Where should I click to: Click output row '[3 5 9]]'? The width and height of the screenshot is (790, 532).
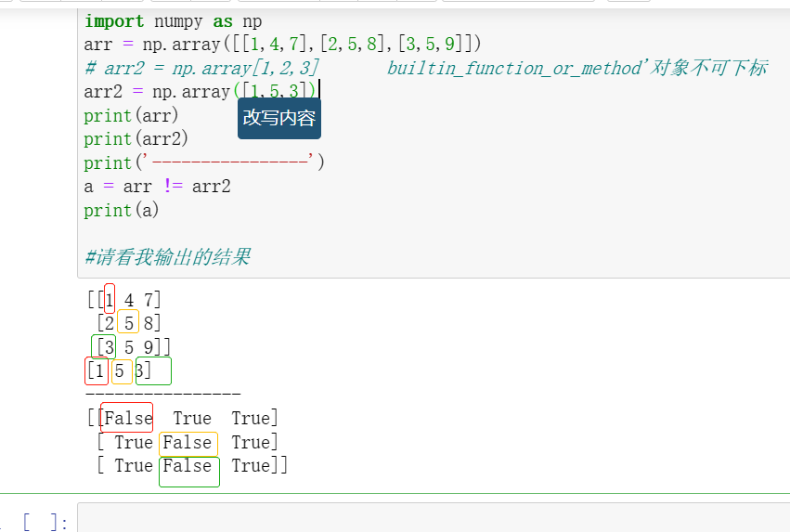134,347
